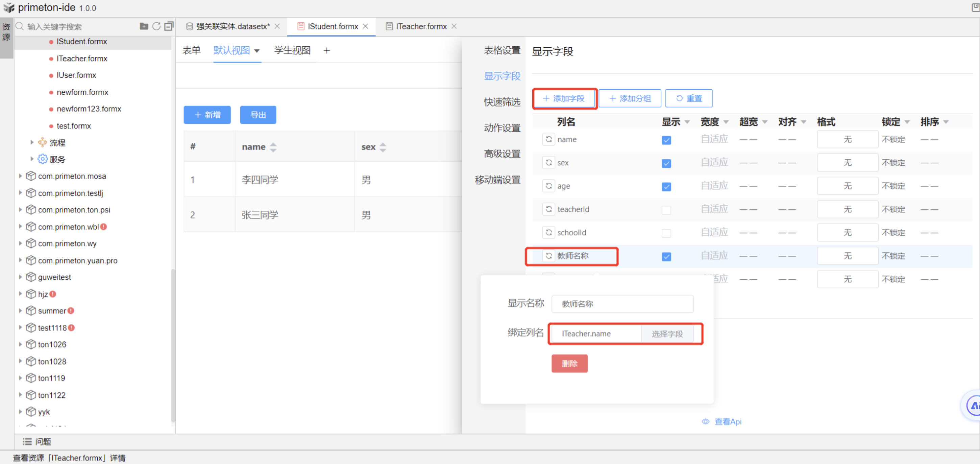Open the 问题 problems list icon
Viewport: 980px width, 464px height.
[27, 442]
